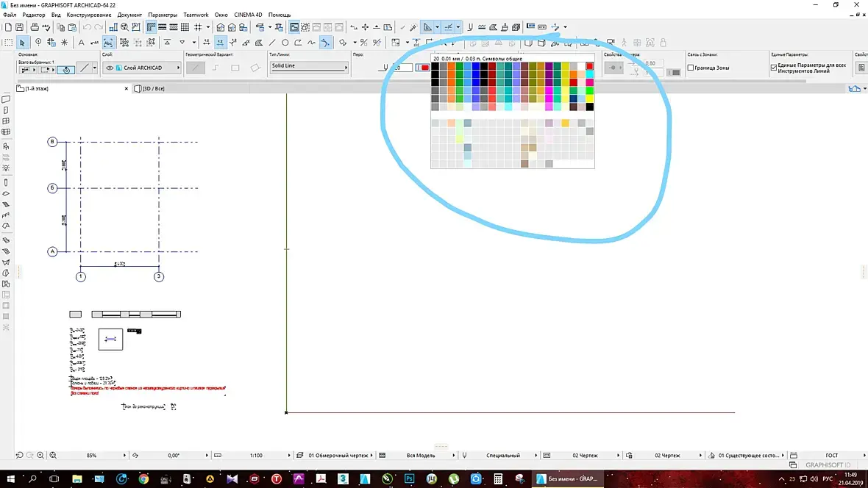Open the Teamwork menu

[x=196, y=15]
